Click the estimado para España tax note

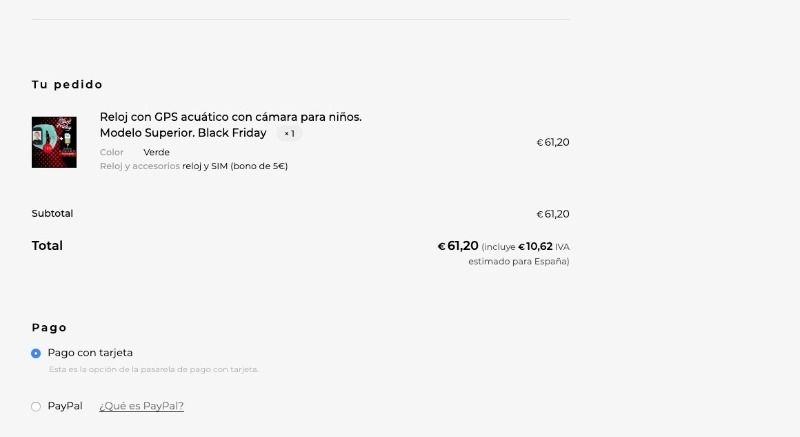pos(518,262)
